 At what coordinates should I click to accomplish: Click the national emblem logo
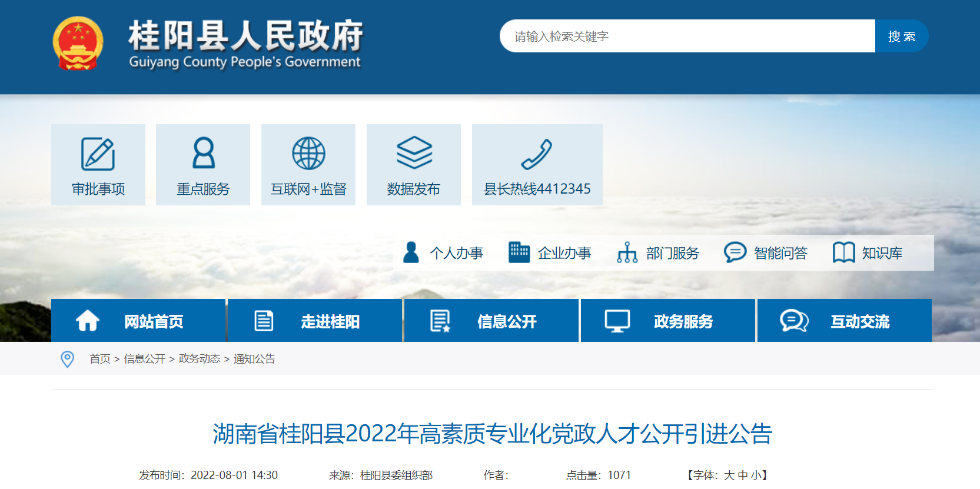pyautogui.click(x=78, y=44)
